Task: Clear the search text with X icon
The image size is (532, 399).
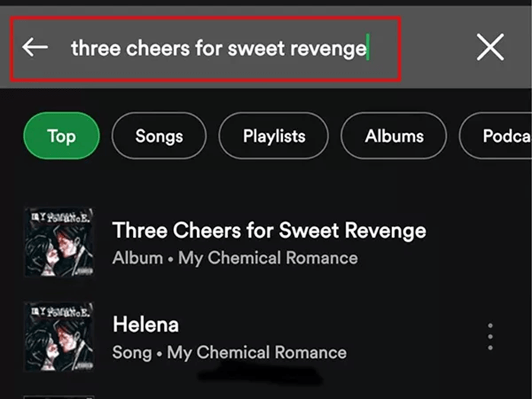Action: pyautogui.click(x=490, y=48)
